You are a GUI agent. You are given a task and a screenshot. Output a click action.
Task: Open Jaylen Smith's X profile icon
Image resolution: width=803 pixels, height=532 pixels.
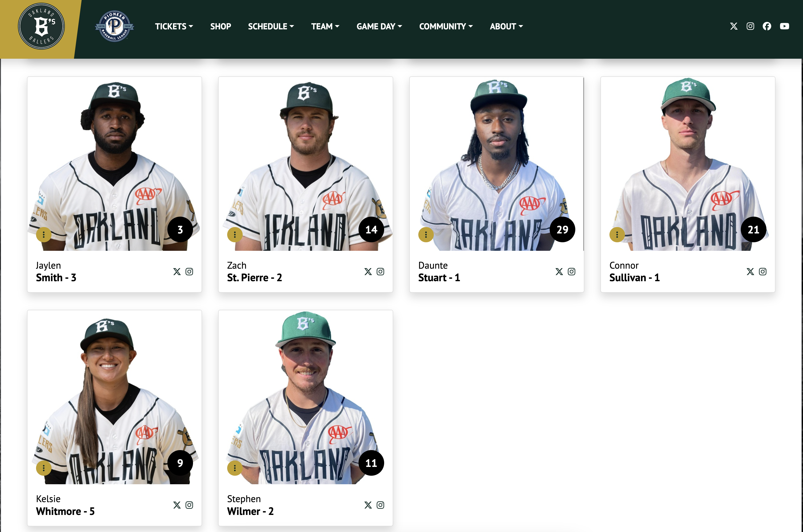click(177, 271)
